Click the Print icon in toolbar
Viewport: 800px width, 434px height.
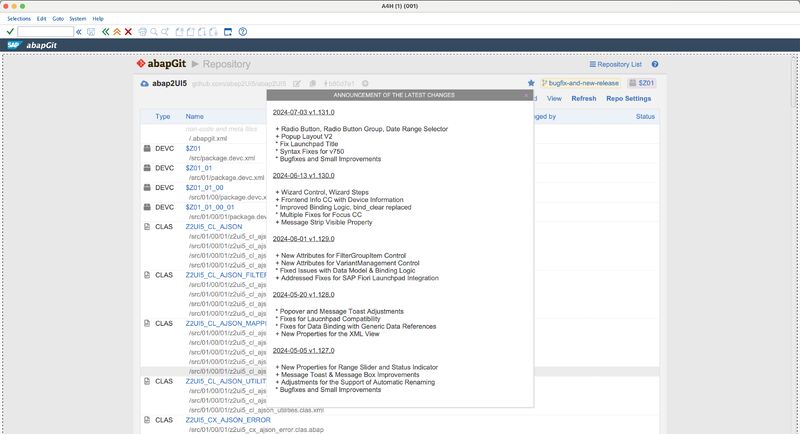(142, 32)
